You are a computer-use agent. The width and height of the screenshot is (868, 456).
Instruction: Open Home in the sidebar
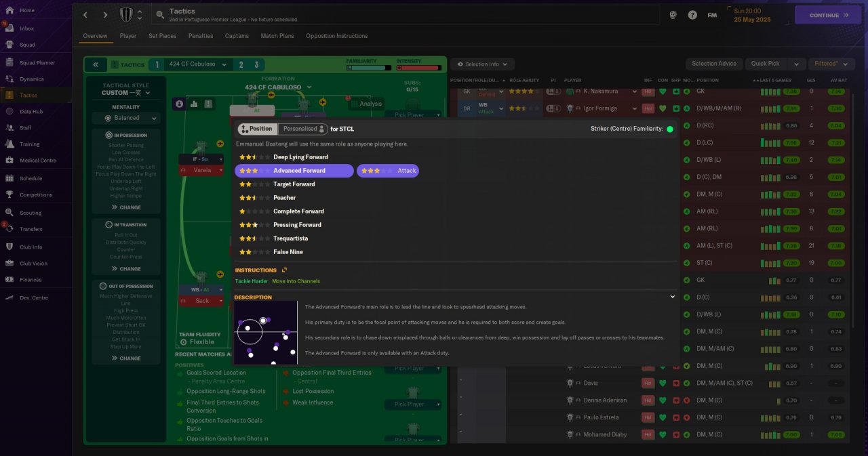point(27,10)
